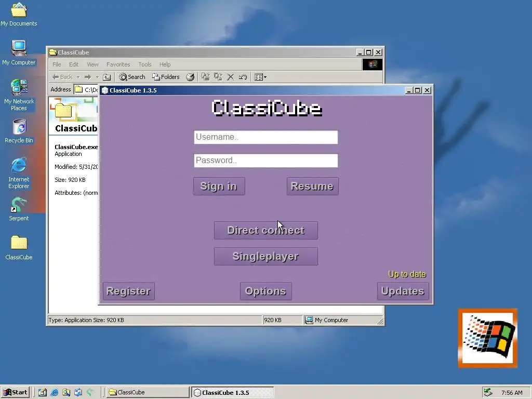The height and width of the screenshot is (399, 532).
Task: Click Show Desktop quick launch icon
Action: [x=43, y=392]
